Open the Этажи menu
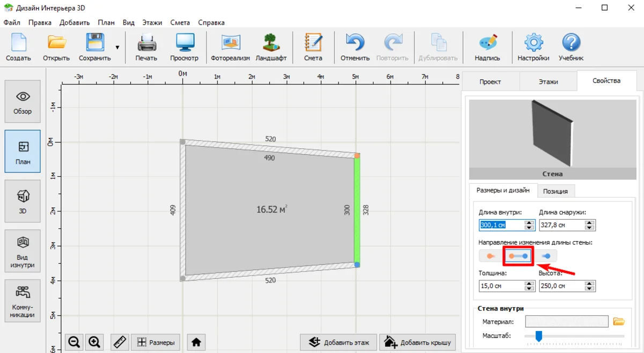The width and height of the screenshot is (644, 353). 152,23
